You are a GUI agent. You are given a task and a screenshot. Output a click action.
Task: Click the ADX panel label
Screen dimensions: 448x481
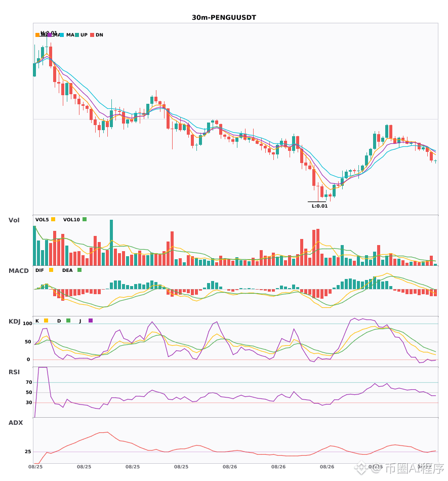pos(16,423)
